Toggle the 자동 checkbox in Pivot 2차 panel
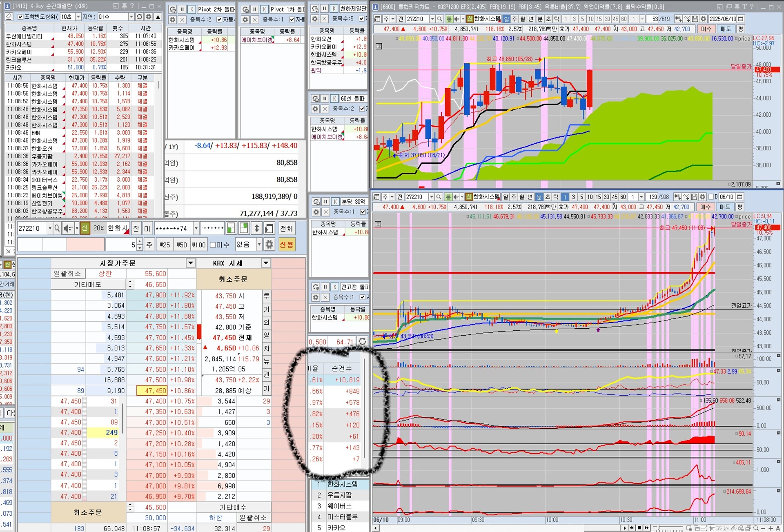784x532 pixels. pyautogui.click(x=219, y=19)
